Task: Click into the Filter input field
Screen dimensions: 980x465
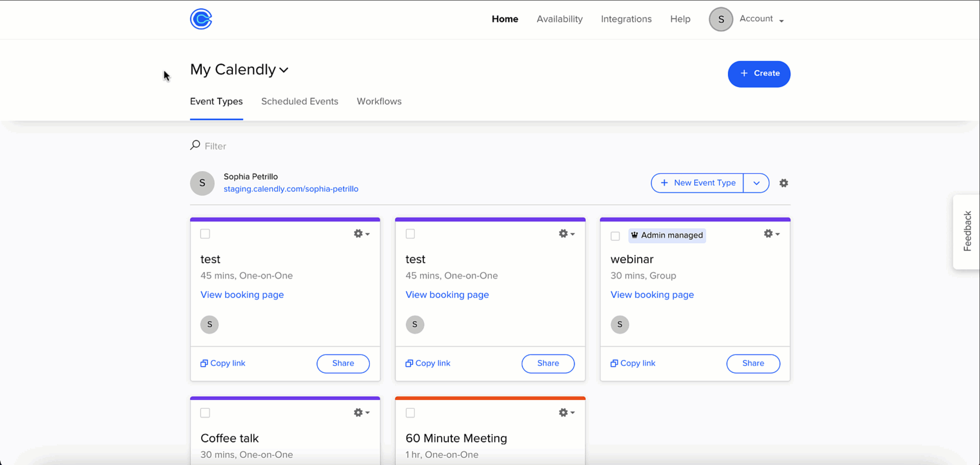Action: click(x=215, y=146)
